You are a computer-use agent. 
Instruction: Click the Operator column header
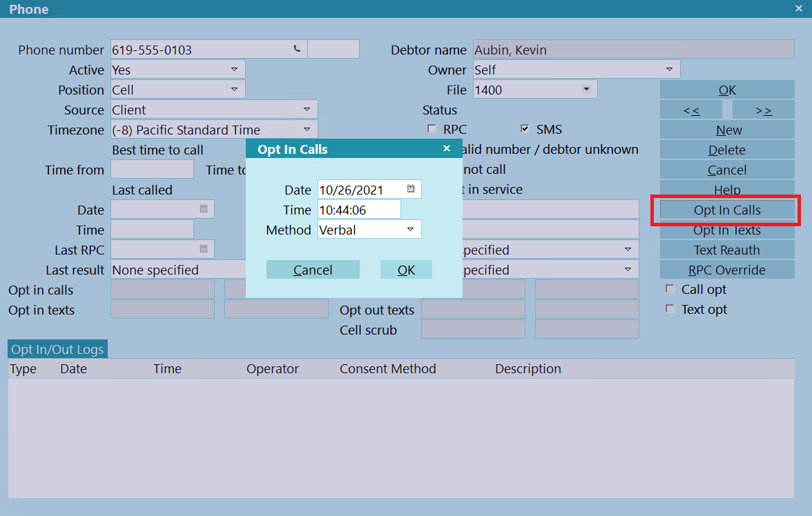click(272, 368)
